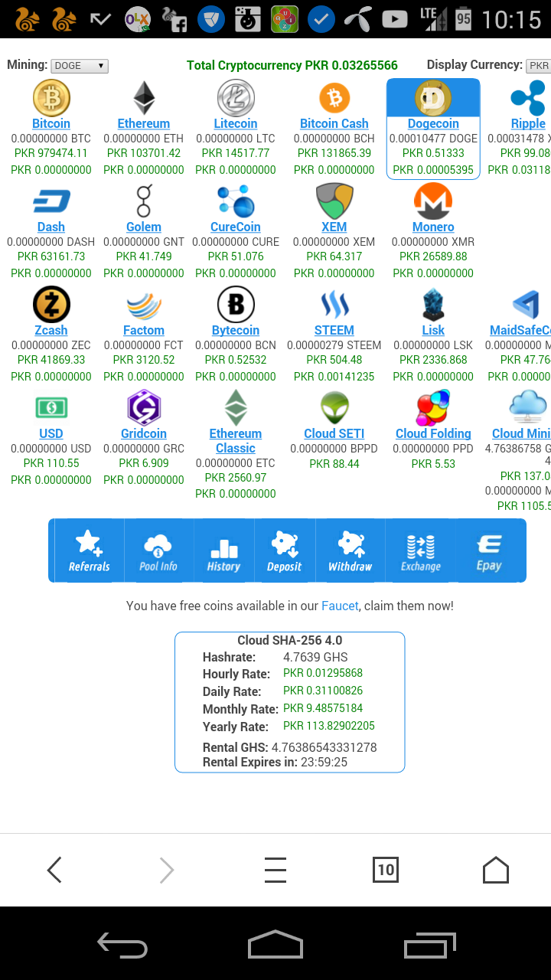Tap the Android system home button
Viewport: 551px width, 980px height.
275,944
